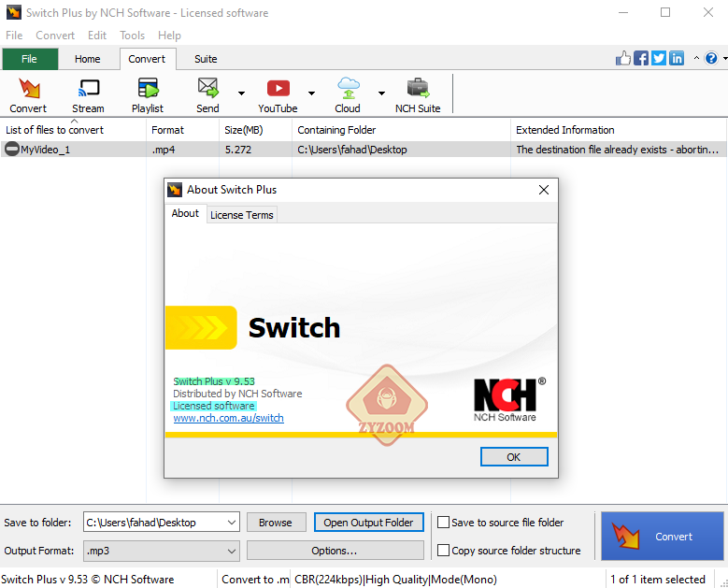The image size is (728, 588).
Task: Open the Output Format dropdown
Action: [161, 551]
